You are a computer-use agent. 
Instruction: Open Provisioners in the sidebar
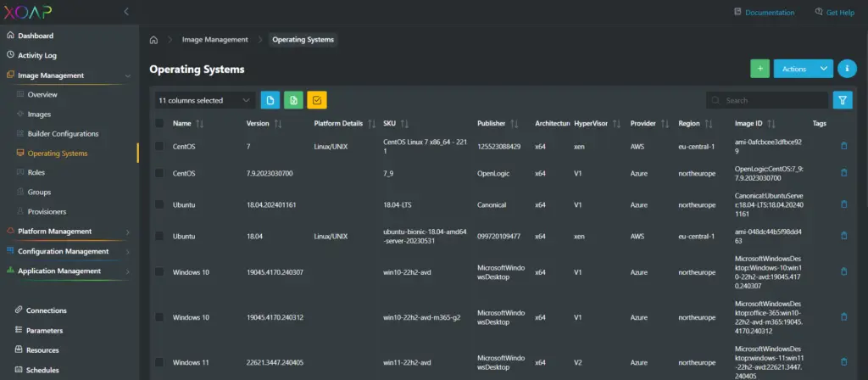[x=47, y=211]
